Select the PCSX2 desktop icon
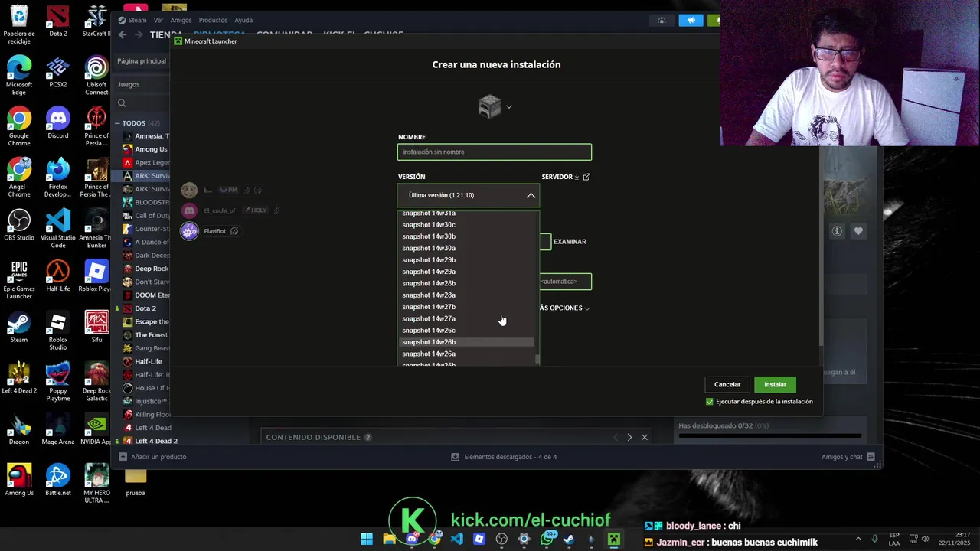Screen dimensions: 980x551 coord(58,72)
